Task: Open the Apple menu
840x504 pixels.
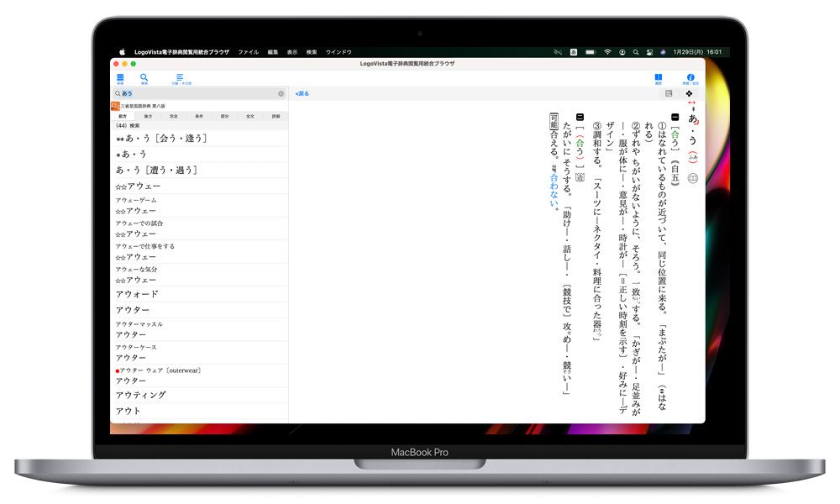Action: (x=122, y=52)
